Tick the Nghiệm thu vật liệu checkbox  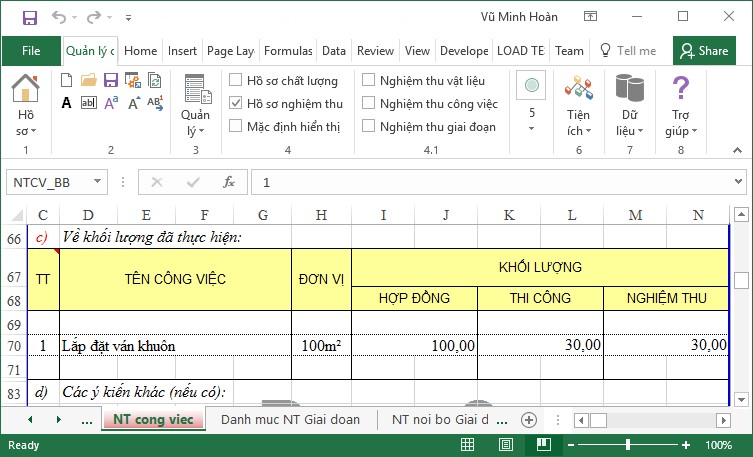click(x=369, y=80)
